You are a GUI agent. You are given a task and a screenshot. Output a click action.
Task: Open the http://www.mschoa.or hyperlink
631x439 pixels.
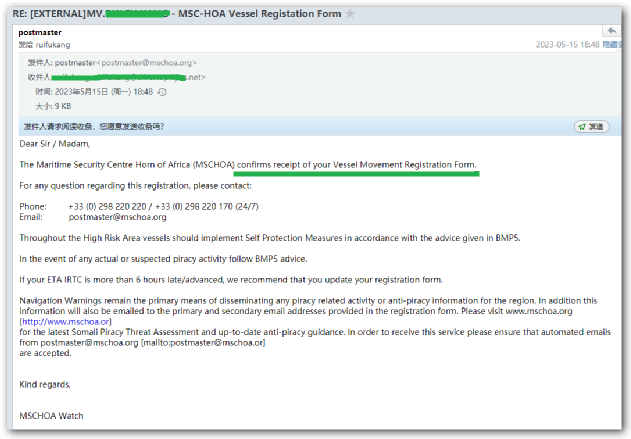[66, 322]
